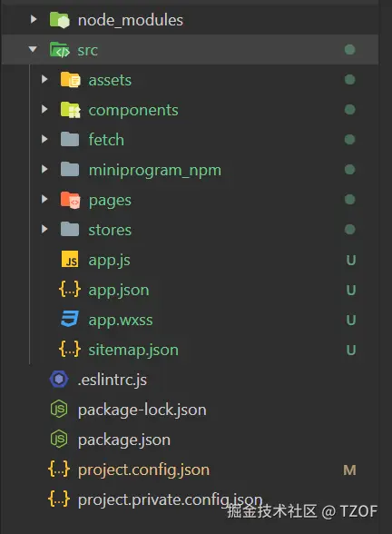This screenshot has height=534, width=392.
Task: Click the pages folder icon
Action: 71,200
